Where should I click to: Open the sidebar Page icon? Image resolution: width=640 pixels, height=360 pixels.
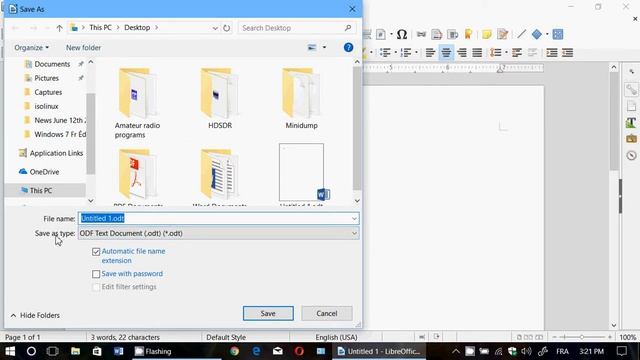[x=631, y=106]
